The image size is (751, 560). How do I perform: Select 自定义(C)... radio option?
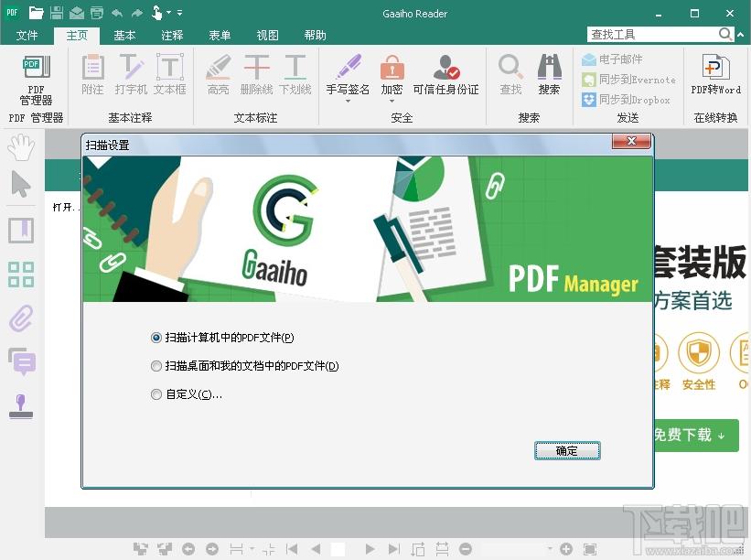point(156,394)
